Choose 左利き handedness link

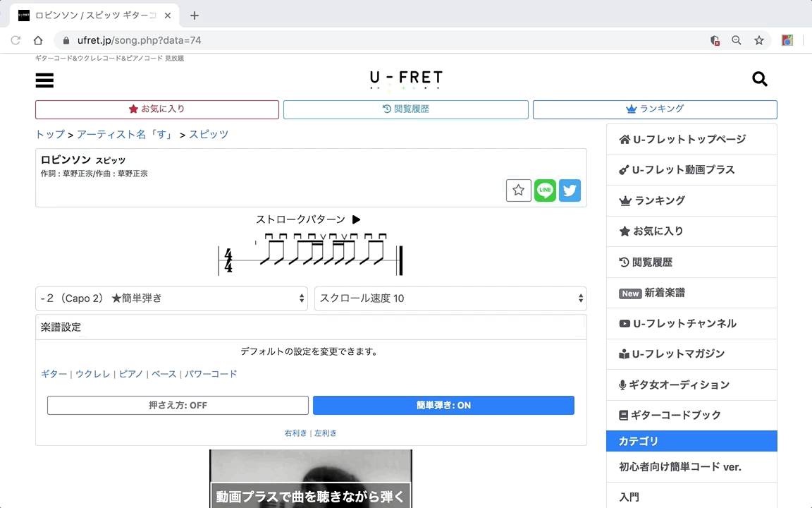[325, 433]
